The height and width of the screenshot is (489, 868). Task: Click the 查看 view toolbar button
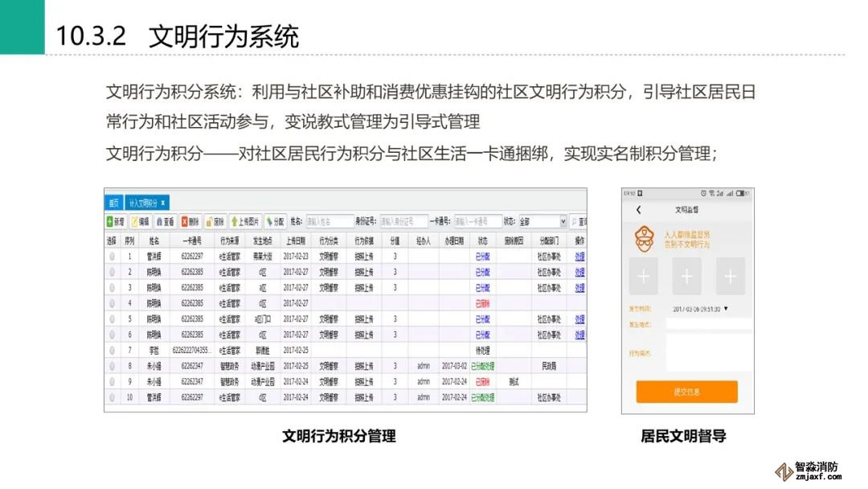(x=166, y=221)
